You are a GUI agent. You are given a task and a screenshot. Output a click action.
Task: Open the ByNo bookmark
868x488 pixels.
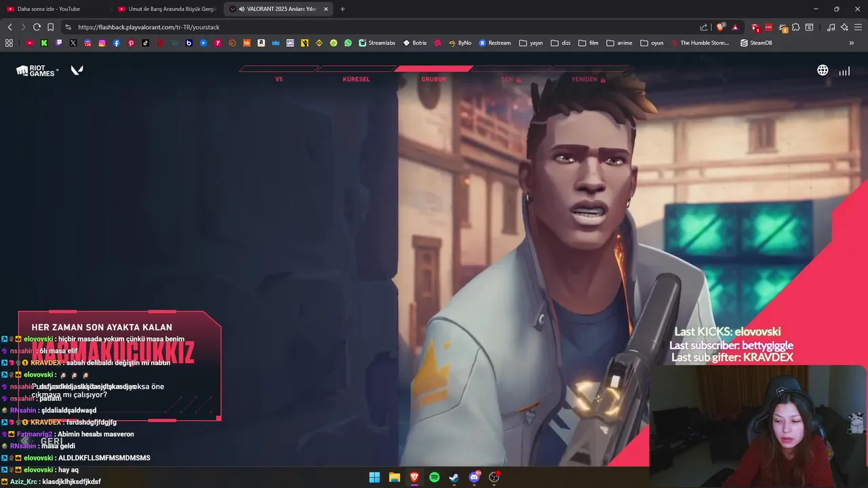[459, 43]
